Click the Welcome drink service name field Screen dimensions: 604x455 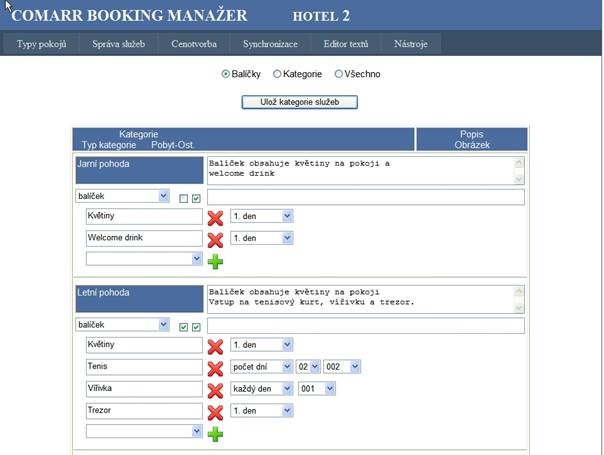[x=144, y=238]
